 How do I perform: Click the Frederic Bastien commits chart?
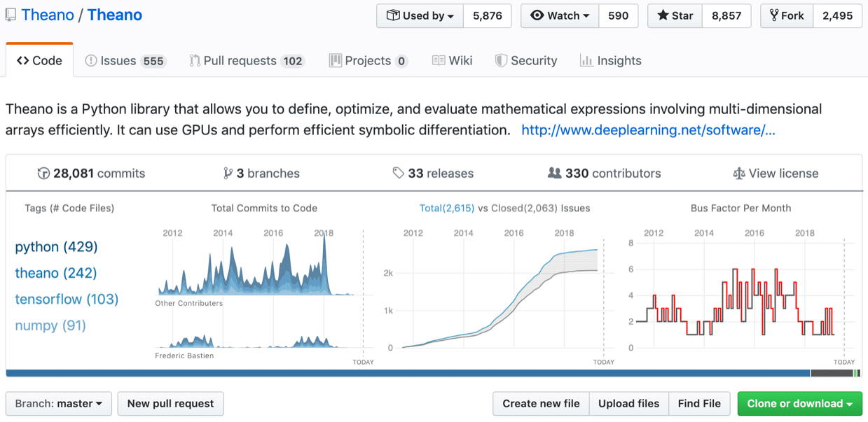point(256,341)
